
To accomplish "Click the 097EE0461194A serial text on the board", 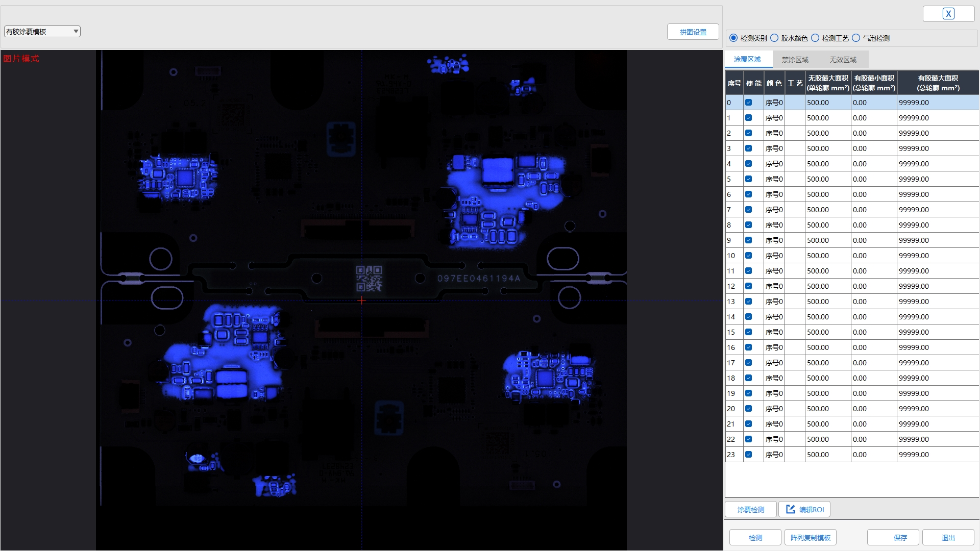I will click(x=478, y=279).
